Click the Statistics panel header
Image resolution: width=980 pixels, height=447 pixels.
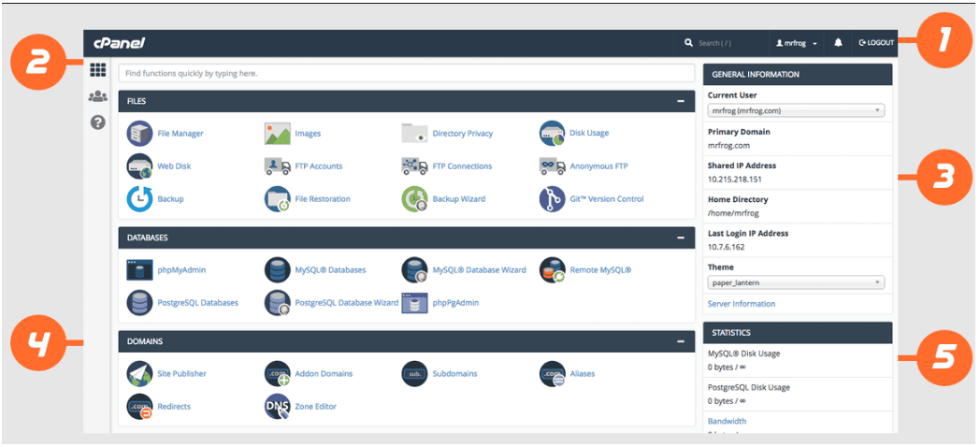pos(798,333)
